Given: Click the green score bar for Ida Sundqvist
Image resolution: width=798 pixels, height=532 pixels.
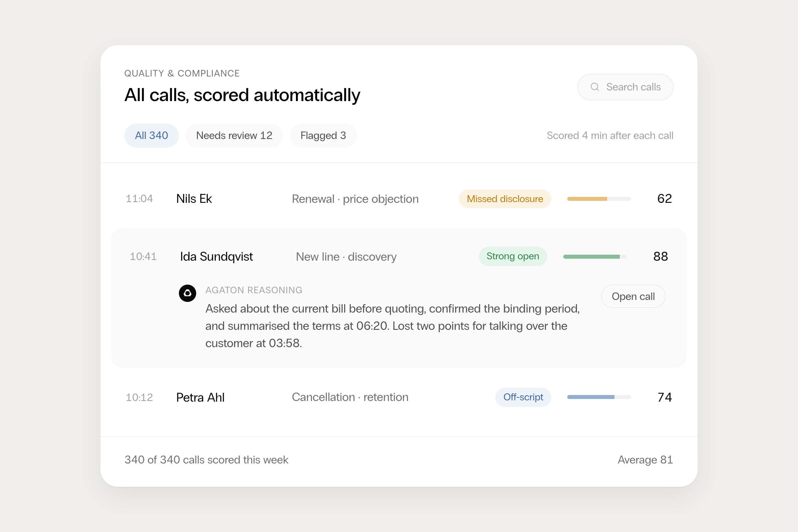Looking at the screenshot, I should [x=595, y=256].
